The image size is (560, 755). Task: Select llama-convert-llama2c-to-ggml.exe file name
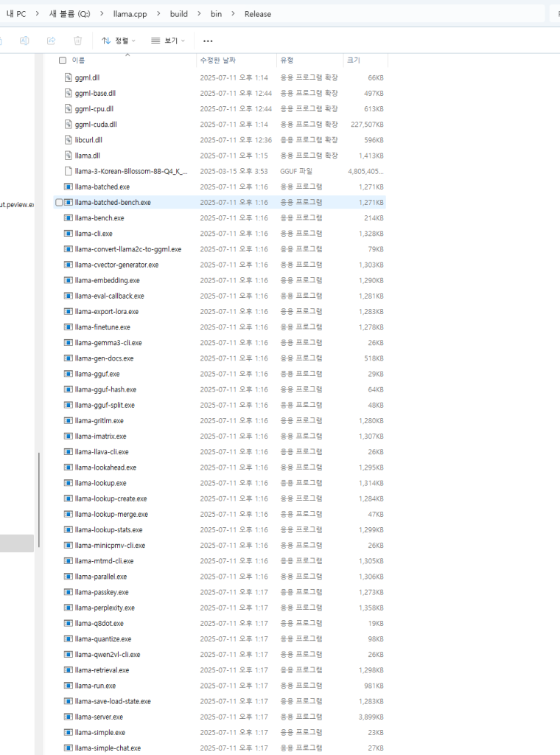click(x=128, y=249)
